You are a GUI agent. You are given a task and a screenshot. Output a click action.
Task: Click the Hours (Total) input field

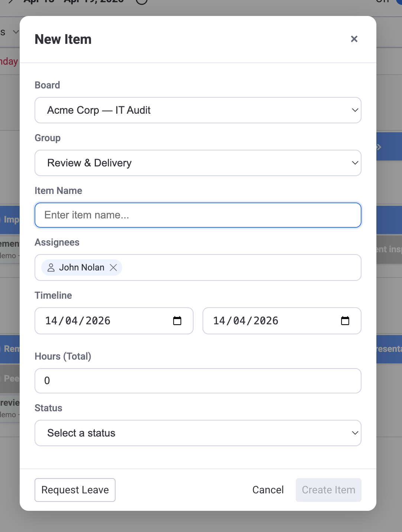[x=198, y=380]
